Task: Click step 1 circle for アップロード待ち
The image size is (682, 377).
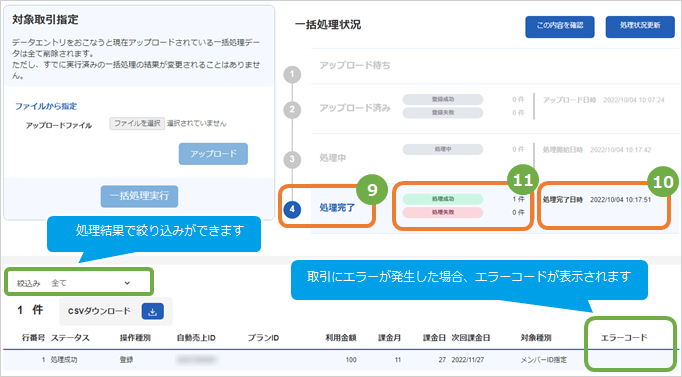Action: [292, 74]
